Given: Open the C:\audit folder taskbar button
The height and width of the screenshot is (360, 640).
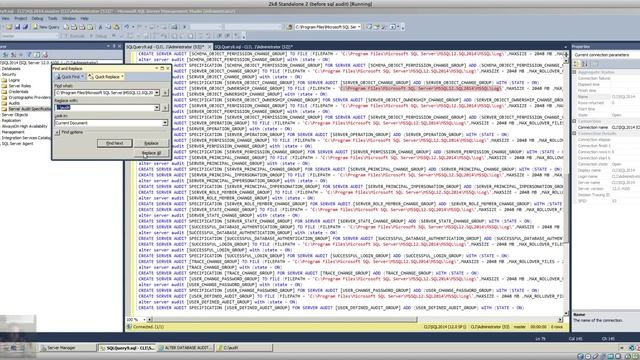Looking at the screenshot, I should click(x=244, y=348).
